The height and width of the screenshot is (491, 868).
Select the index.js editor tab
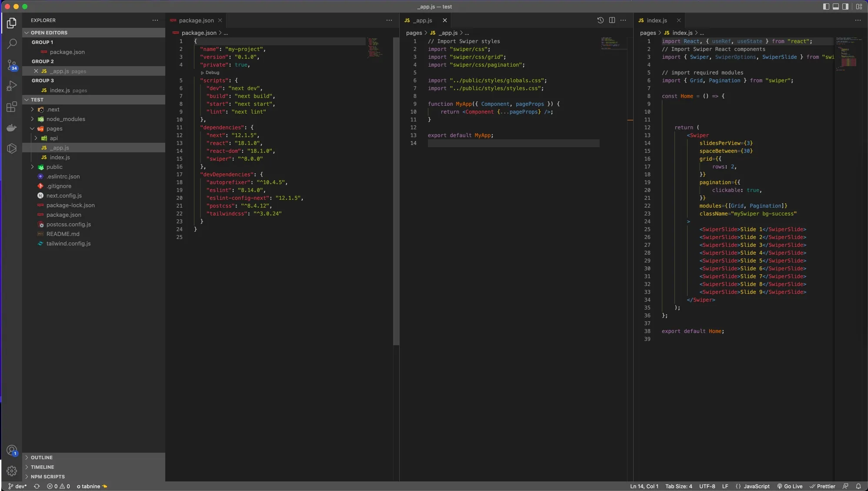point(656,20)
